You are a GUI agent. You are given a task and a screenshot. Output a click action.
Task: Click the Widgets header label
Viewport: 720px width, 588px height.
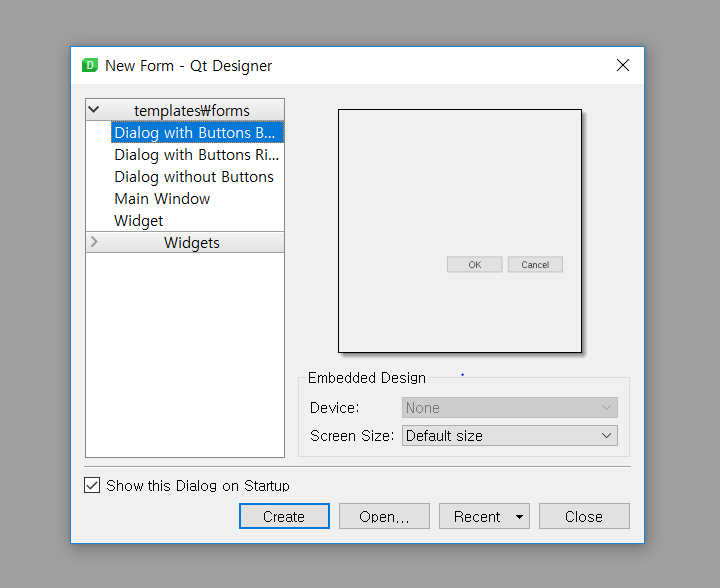click(192, 242)
